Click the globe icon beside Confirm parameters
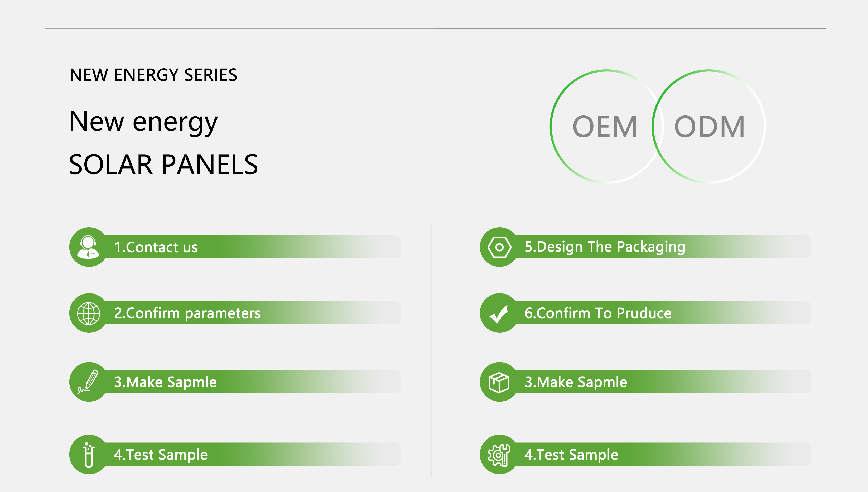 pos(89,313)
